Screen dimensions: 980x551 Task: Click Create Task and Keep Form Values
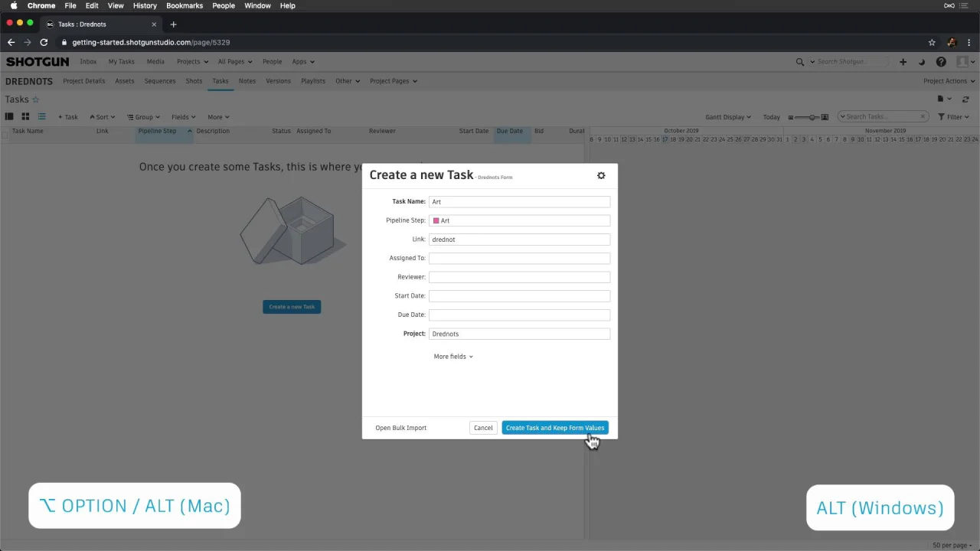tap(555, 428)
